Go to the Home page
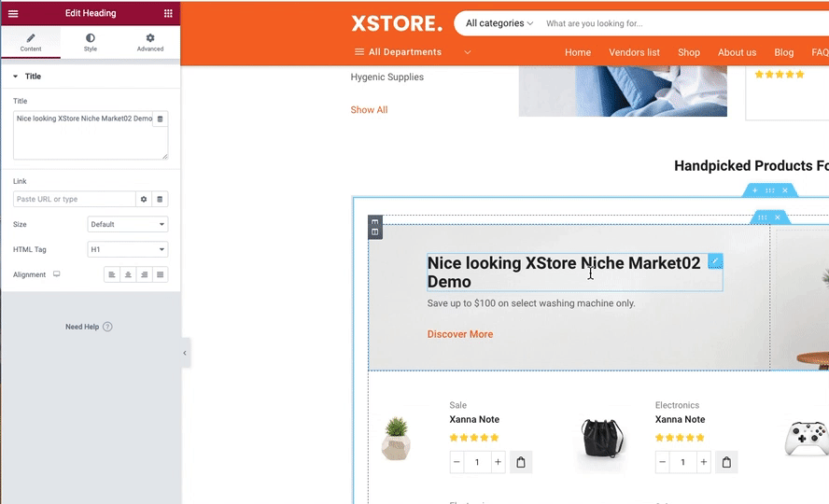This screenshot has height=504, width=829. pyautogui.click(x=578, y=52)
